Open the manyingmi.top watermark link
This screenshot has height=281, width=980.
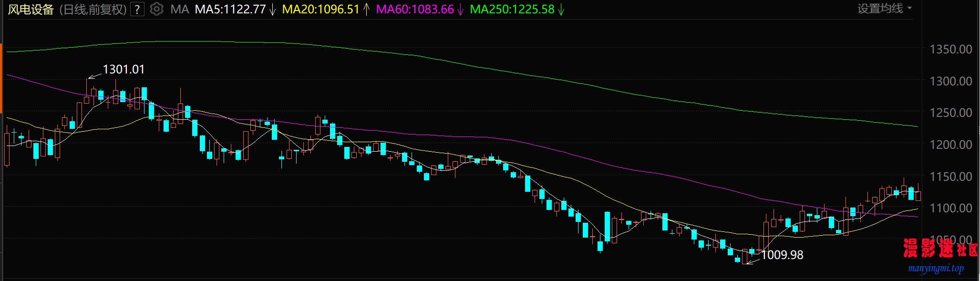pos(936,269)
